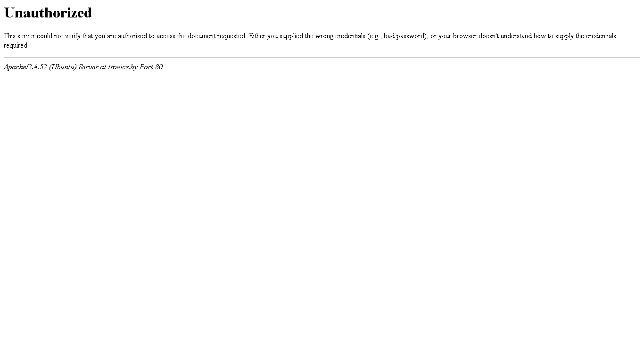Viewport: 644px width, 362px height.
Task: Click the word 'browser' in the message
Action: click(465, 36)
